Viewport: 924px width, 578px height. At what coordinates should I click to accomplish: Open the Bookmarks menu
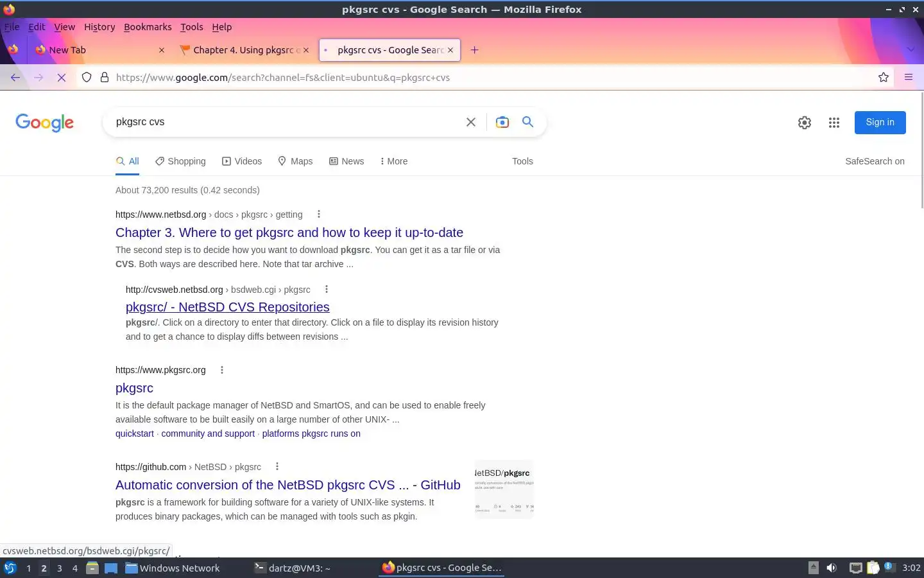(148, 27)
